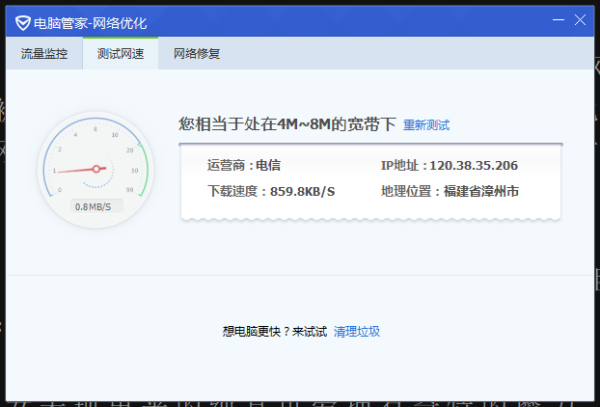Click the 运营商:电信 carrier field

tap(243, 165)
